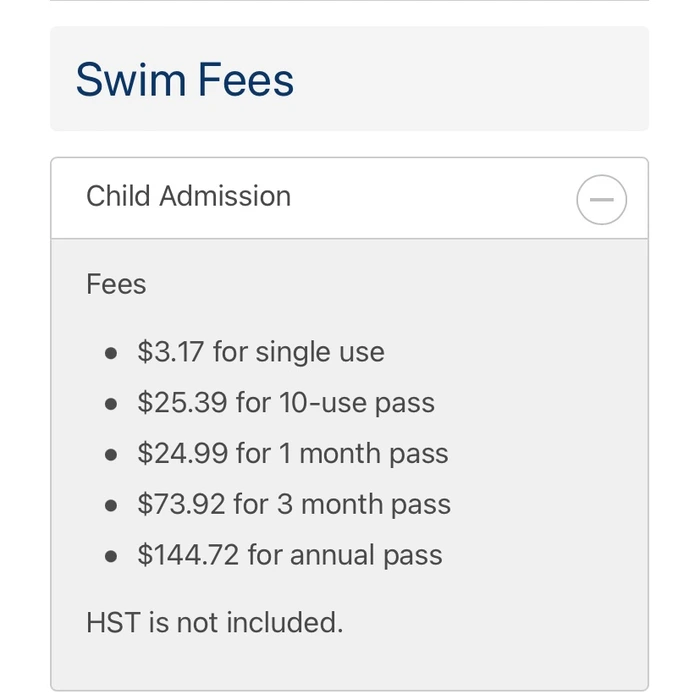This screenshot has height=700, width=700.
Task: Select the $24.99 1 month pass line
Action: 293,454
